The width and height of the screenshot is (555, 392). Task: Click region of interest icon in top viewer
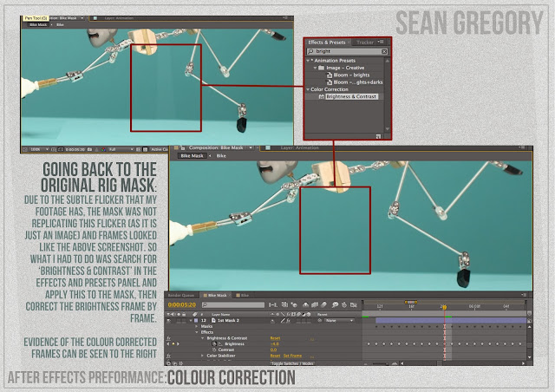(139, 150)
